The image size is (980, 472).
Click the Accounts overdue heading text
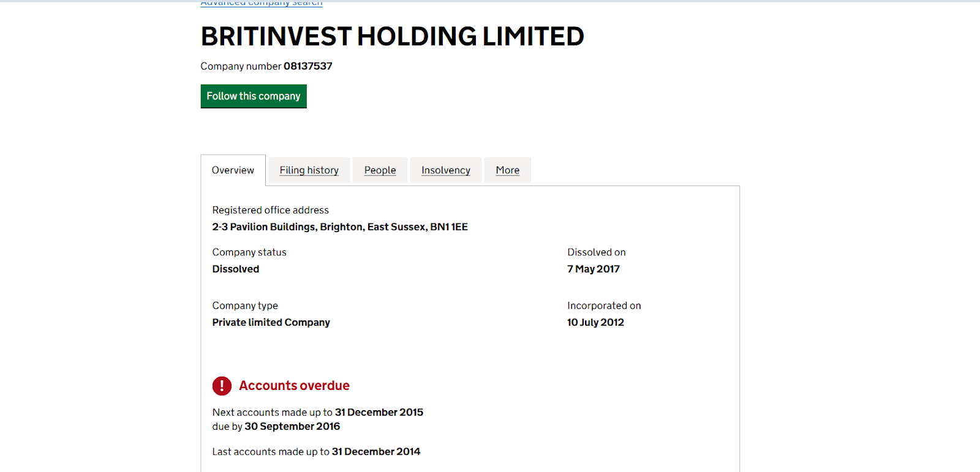tap(294, 386)
